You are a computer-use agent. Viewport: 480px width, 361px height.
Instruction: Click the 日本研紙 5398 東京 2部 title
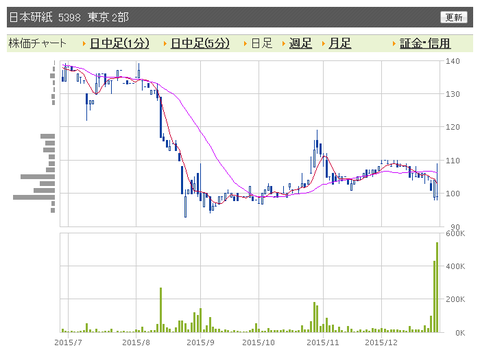69,17
